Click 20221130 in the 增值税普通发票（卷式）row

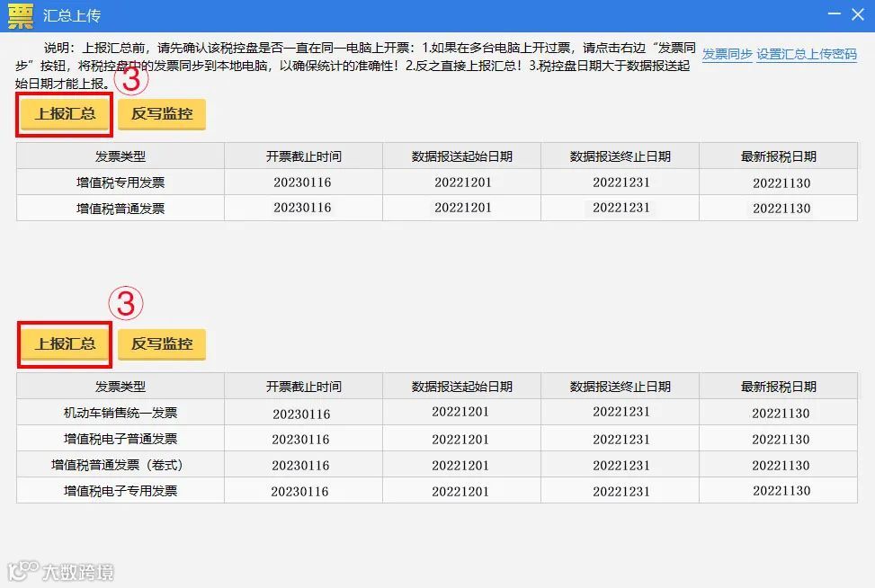click(781, 466)
